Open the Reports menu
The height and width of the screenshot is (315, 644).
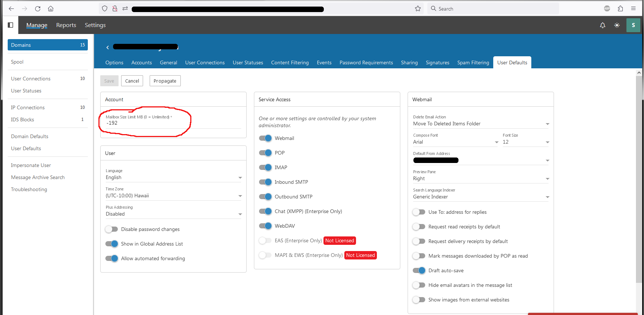click(66, 25)
